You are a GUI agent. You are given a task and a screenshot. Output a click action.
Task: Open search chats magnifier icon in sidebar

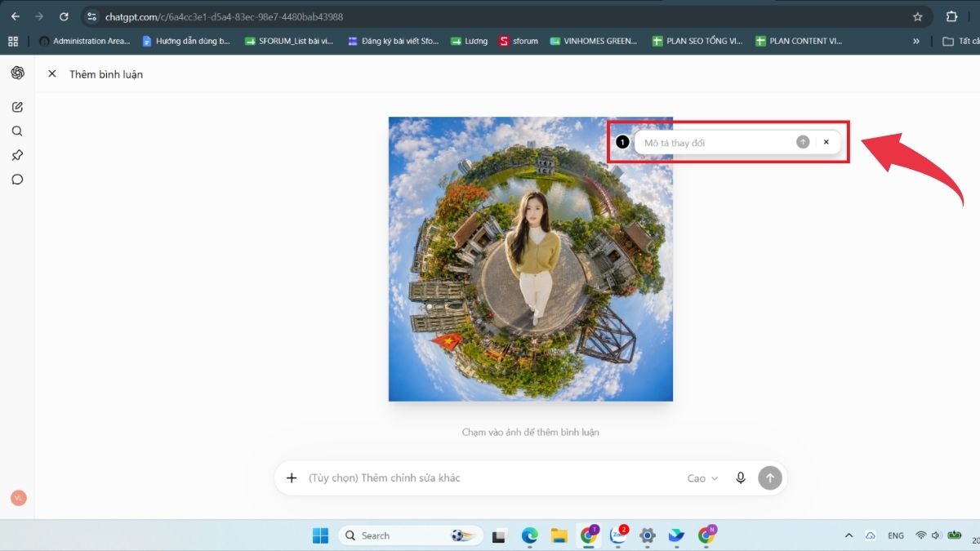pyautogui.click(x=17, y=131)
